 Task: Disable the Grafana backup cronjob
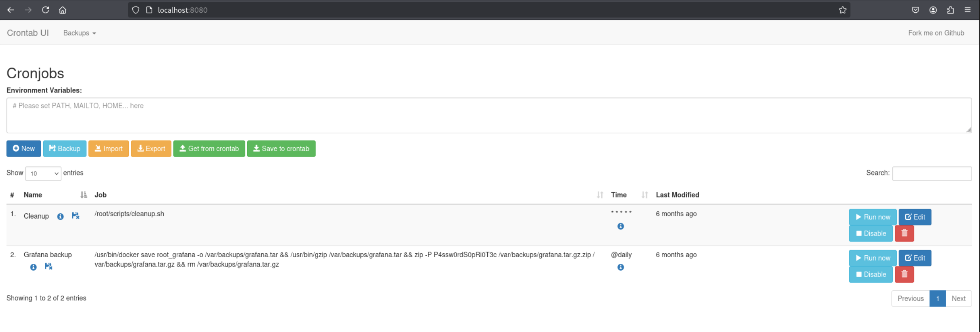870,274
